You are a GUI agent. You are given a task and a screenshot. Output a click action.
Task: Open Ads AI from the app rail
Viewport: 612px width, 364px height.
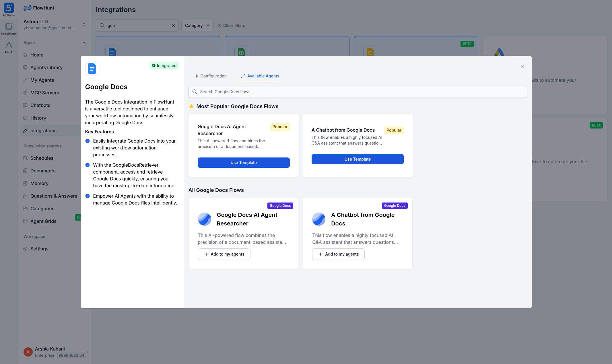[9, 47]
